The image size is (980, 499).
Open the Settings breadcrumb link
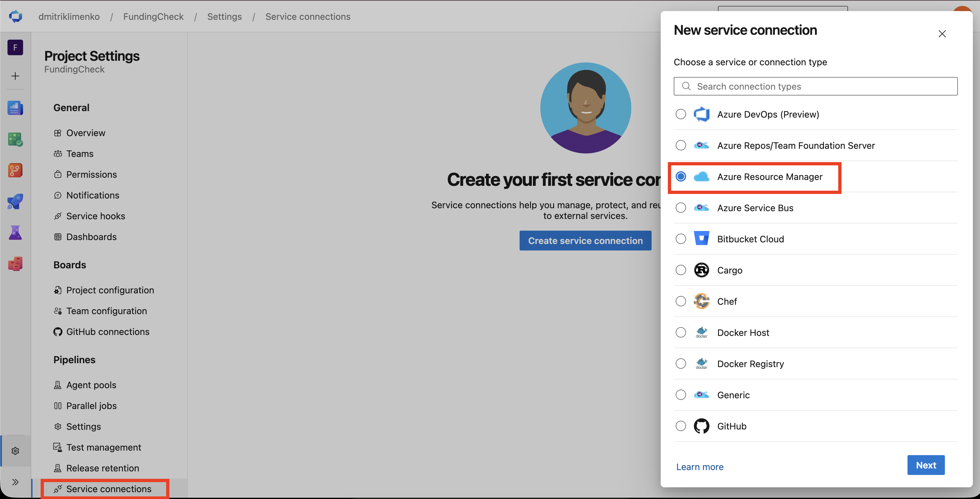click(224, 16)
